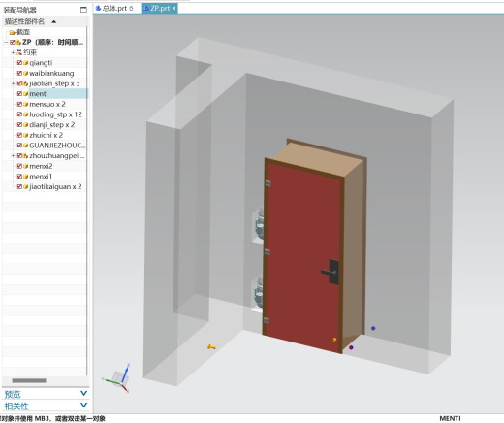The image size is (504, 423).
Task: Select the menti row in the tree
Action: click(46, 94)
